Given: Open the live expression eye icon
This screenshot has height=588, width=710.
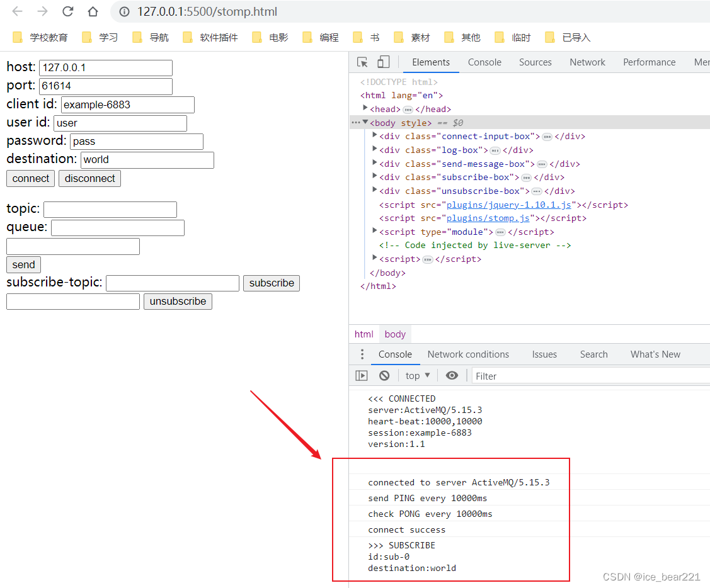Looking at the screenshot, I should (x=452, y=375).
